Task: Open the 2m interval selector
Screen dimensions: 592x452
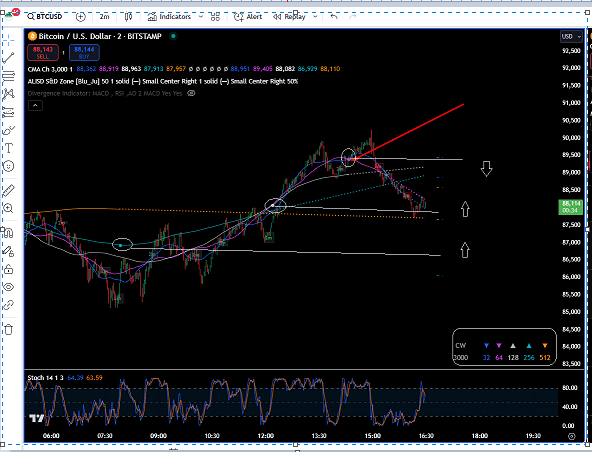Action: coord(104,17)
